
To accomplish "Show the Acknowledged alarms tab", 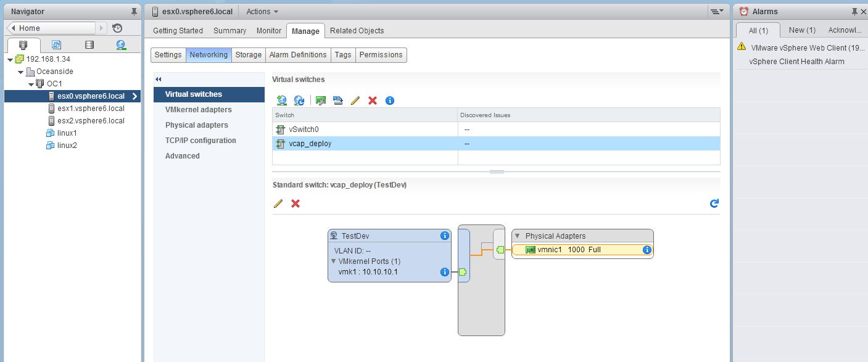I will pos(845,30).
